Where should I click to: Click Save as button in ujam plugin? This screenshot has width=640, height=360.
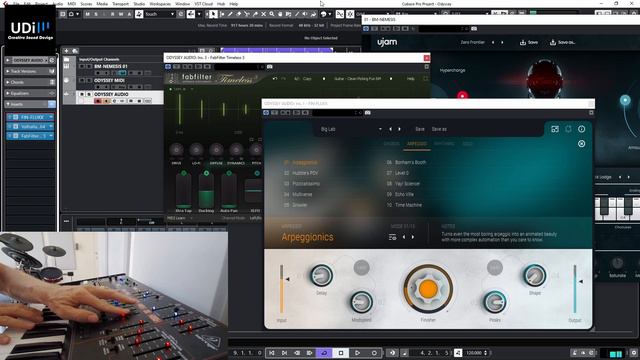(x=562, y=42)
